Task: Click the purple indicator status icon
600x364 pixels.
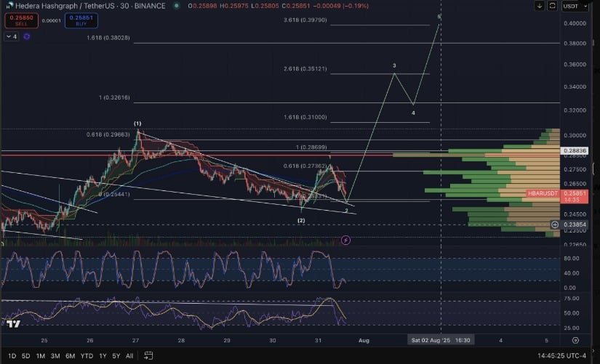Action: [27, 37]
